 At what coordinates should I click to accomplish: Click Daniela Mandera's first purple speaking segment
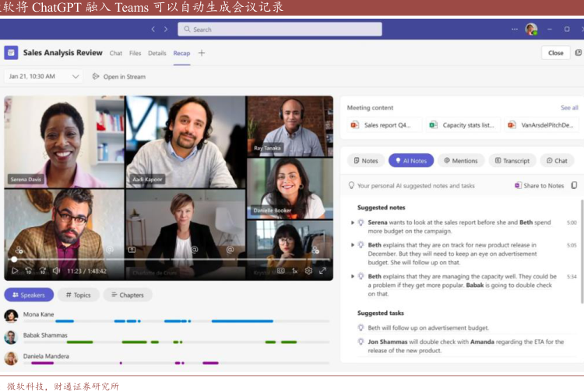pyautogui.click(x=43, y=362)
